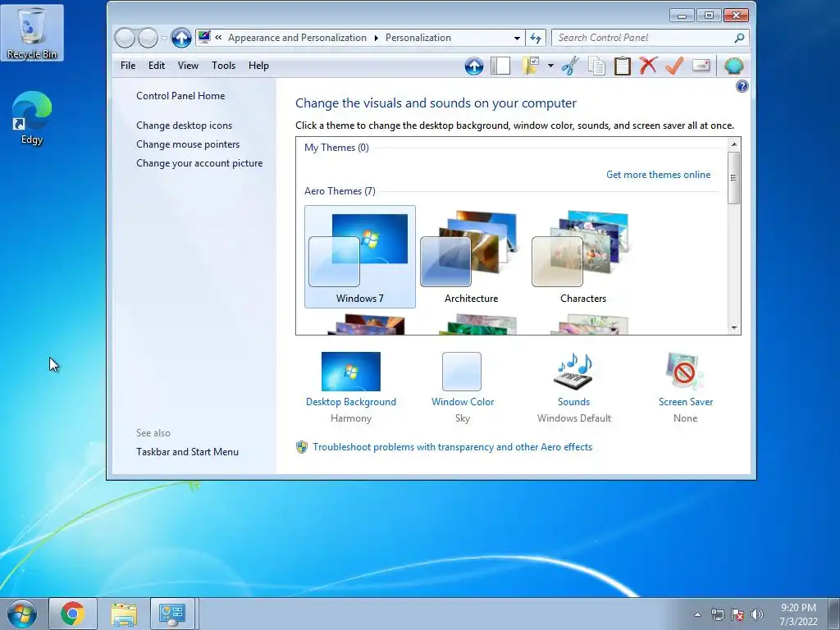Select the Characters theme
Screen dimensions: 840x630
tap(583, 257)
